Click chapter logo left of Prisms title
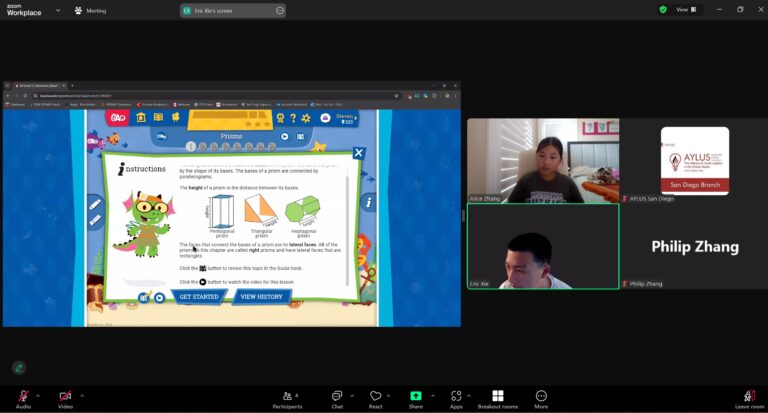Image resolution: width=768 pixels, height=413 pixels. pyautogui.click(x=161, y=136)
